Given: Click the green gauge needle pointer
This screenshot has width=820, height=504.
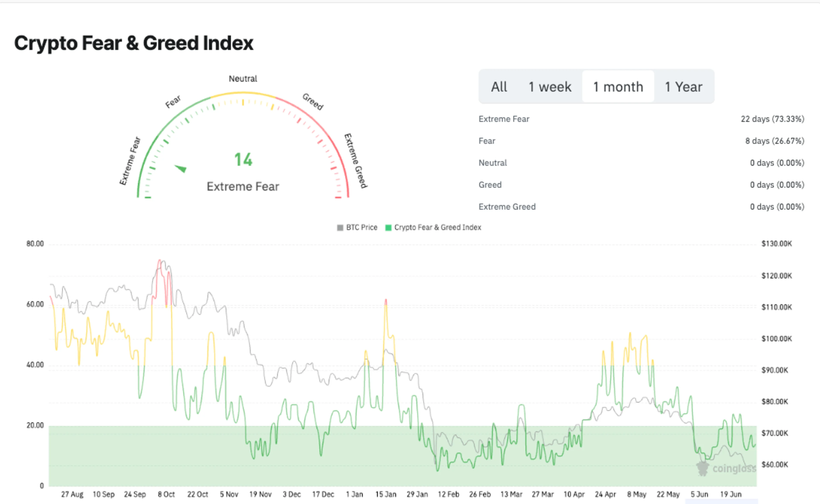Looking at the screenshot, I should (x=181, y=168).
